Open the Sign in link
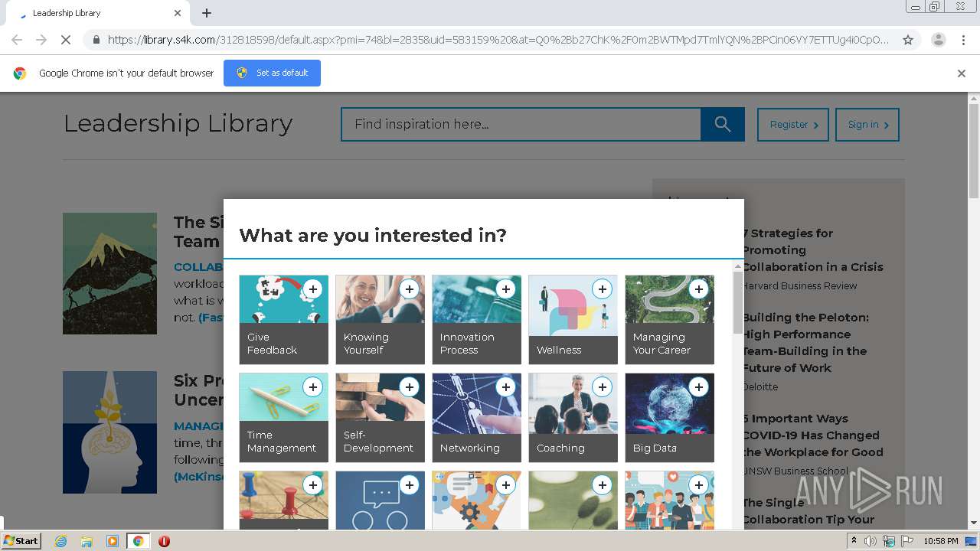Viewport: 980px width, 551px height. [867, 125]
